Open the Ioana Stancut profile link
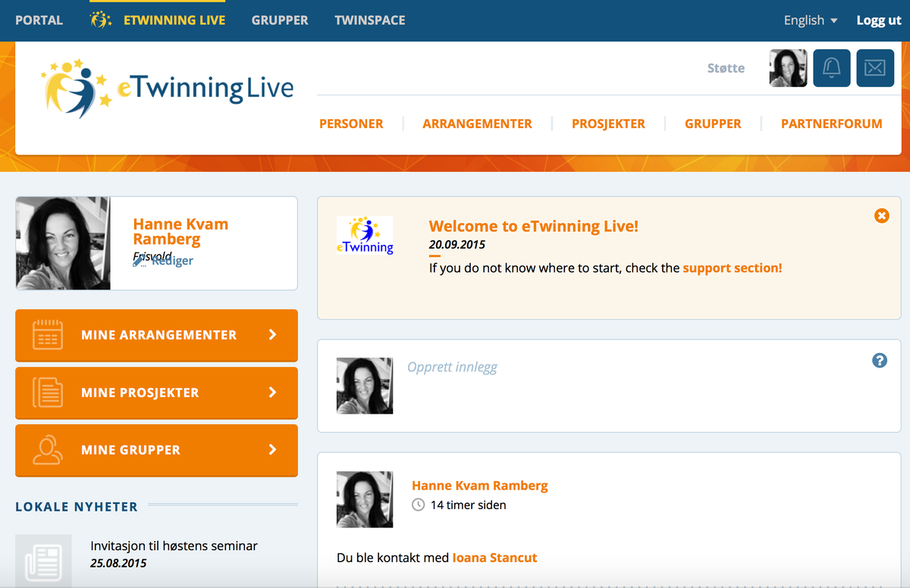 pyautogui.click(x=494, y=558)
